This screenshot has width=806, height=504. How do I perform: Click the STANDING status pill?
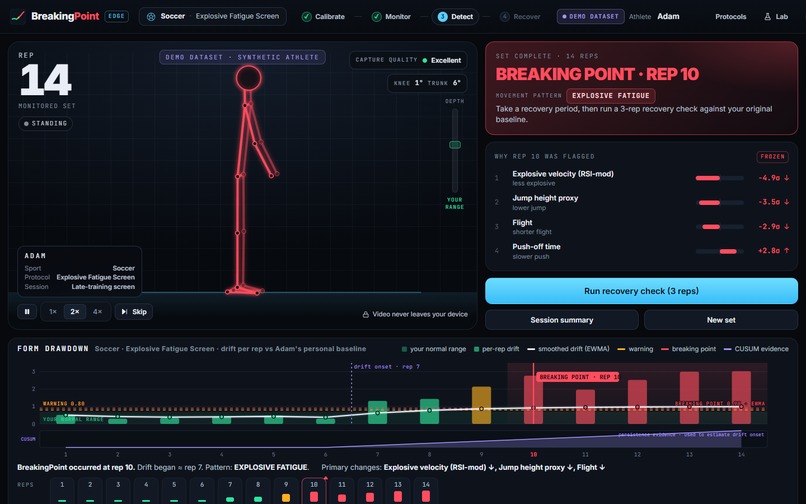(45, 123)
